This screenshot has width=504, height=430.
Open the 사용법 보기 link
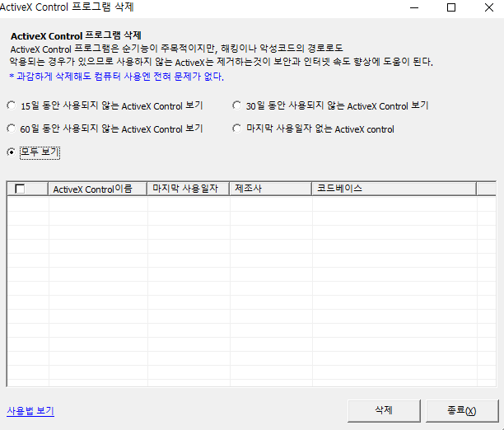coord(30,411)
